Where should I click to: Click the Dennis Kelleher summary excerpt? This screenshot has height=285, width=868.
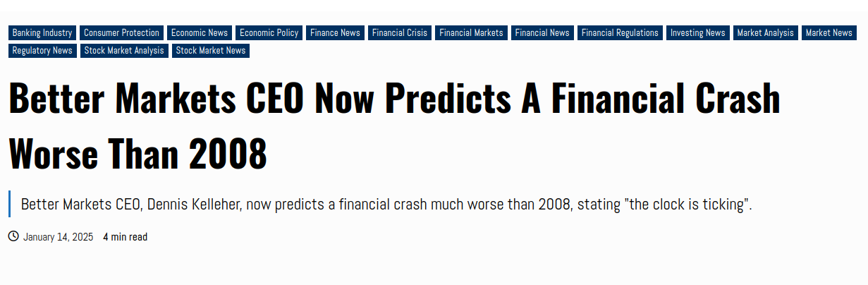point(386,205)
